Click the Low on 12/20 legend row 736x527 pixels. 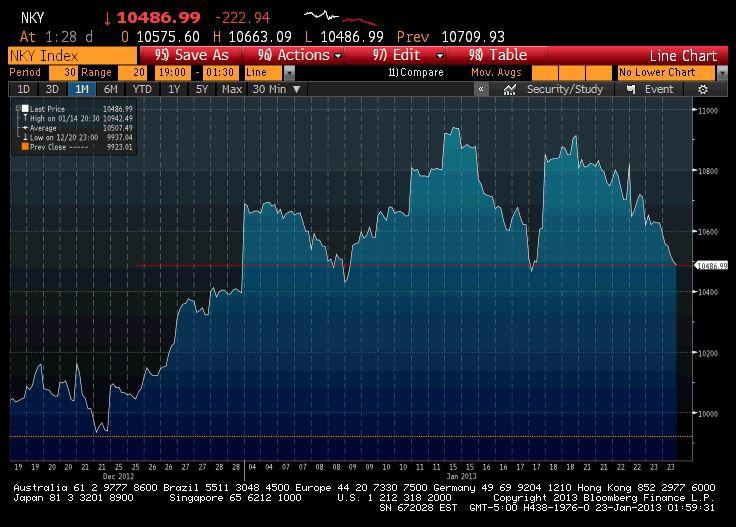[x=77, y=137]
